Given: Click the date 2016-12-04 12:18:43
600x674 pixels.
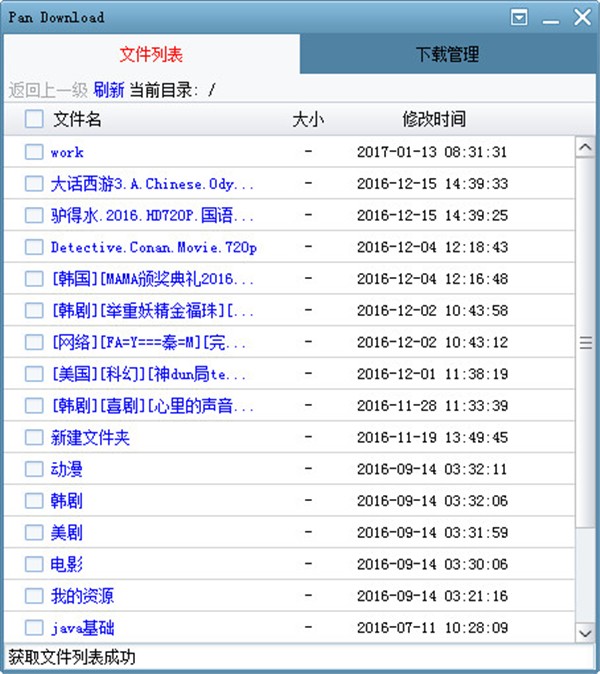Looking at the screenshot, I should [x=432, y=247].
